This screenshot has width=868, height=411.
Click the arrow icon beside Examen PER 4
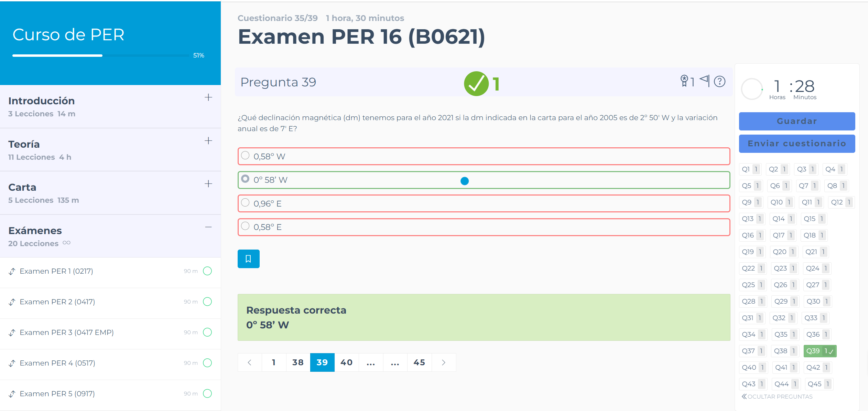point(12,363)
